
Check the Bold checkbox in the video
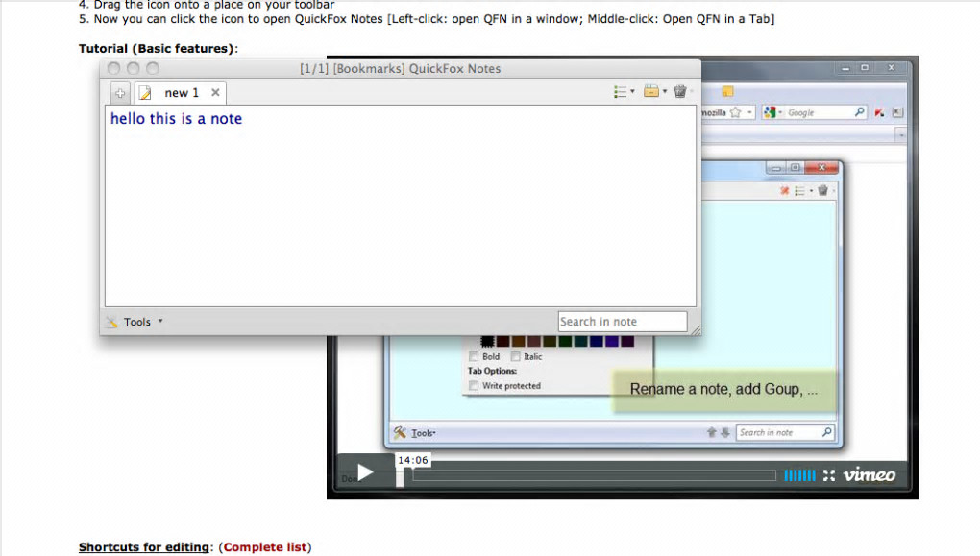point(474,356)
